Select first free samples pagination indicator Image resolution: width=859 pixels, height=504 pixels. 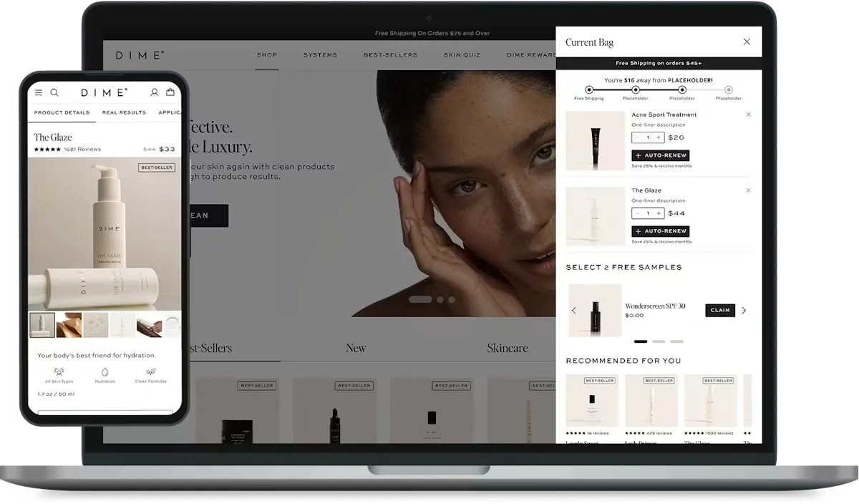641,341
